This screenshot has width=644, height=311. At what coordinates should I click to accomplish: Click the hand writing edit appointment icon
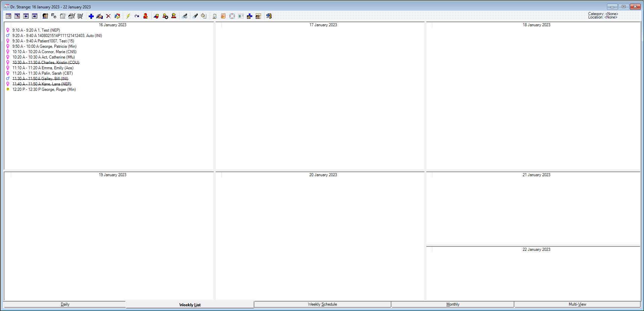click(x=99, y=16)
